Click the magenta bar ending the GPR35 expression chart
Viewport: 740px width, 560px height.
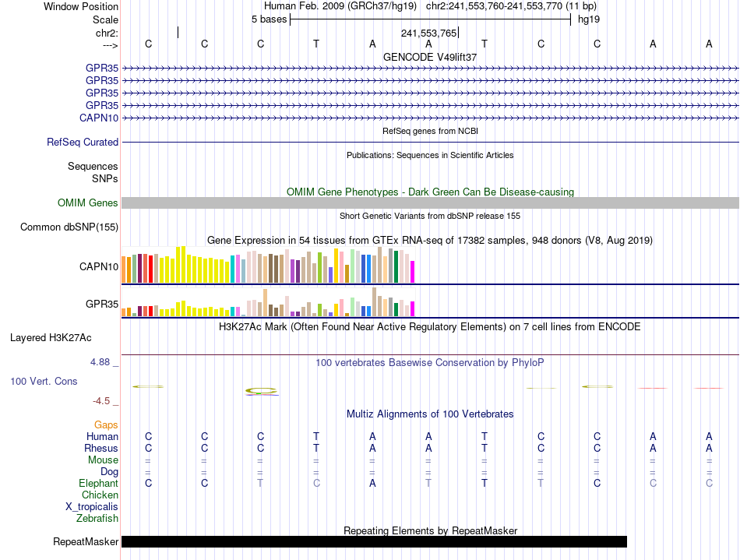[413, 309]
